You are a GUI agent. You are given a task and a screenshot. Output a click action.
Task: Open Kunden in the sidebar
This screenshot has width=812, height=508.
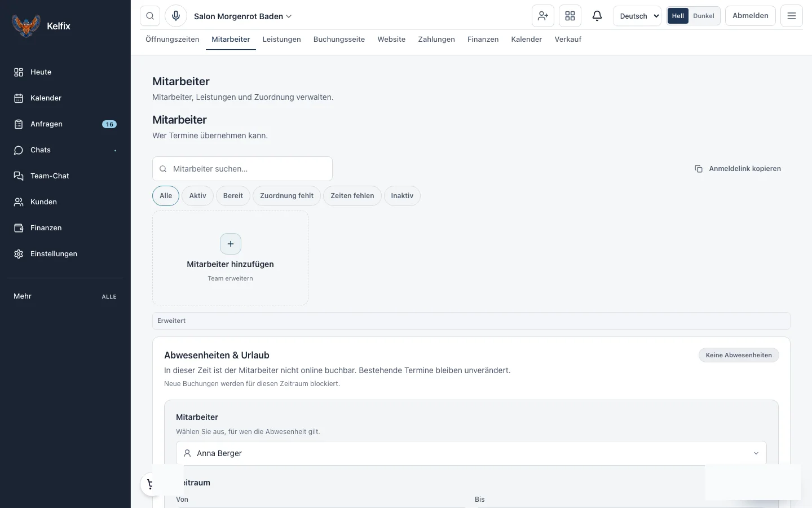(x=65, y=202)
